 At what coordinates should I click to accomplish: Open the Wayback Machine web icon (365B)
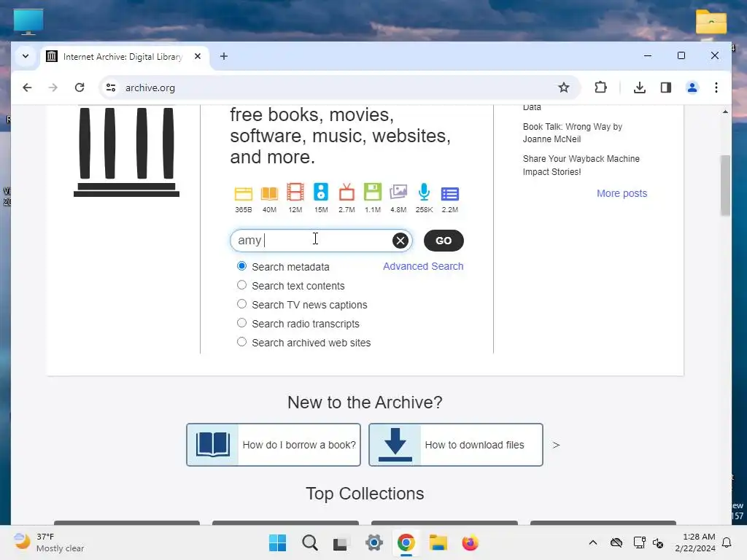tap(244, 193)
